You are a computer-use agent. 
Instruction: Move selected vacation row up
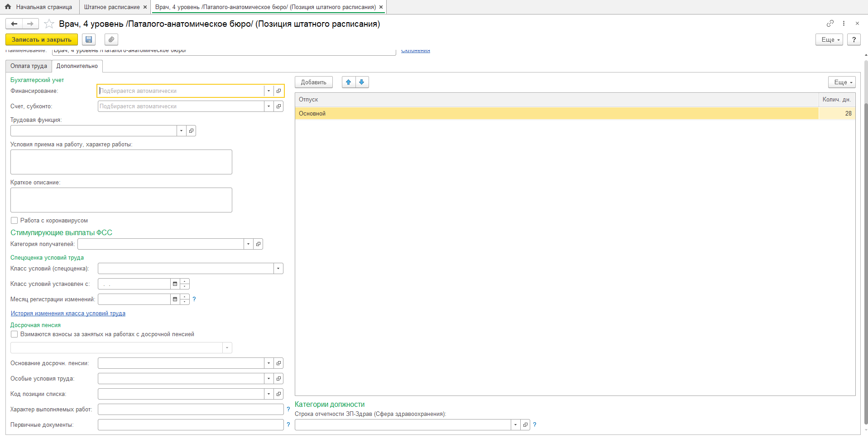coord(349,82)
